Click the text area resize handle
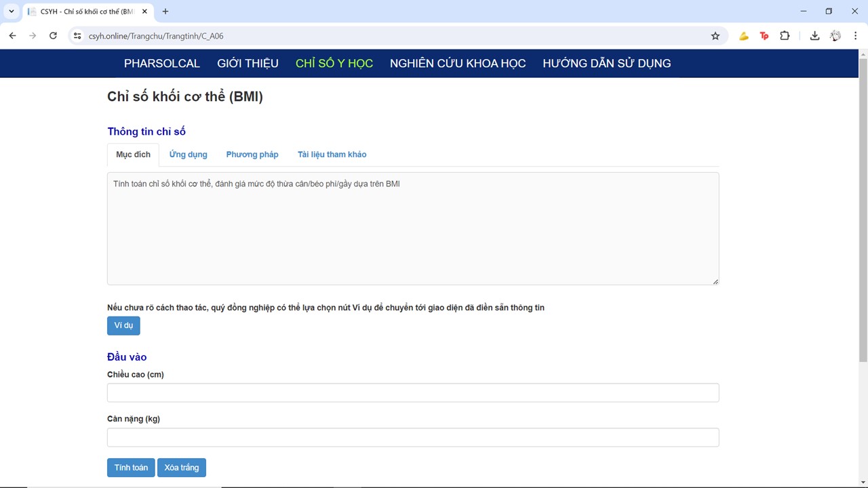Image resolution: width=868 pixels, height=488 pixels. 715,281
